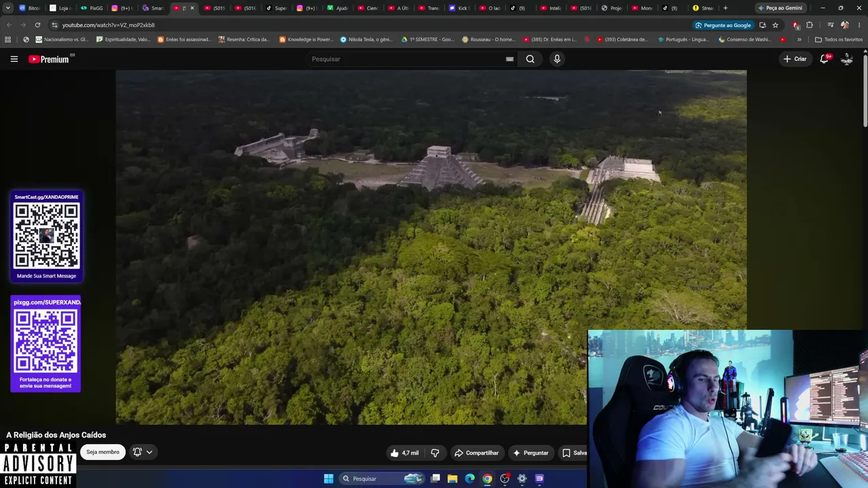Reload the current page

[37, 25]
